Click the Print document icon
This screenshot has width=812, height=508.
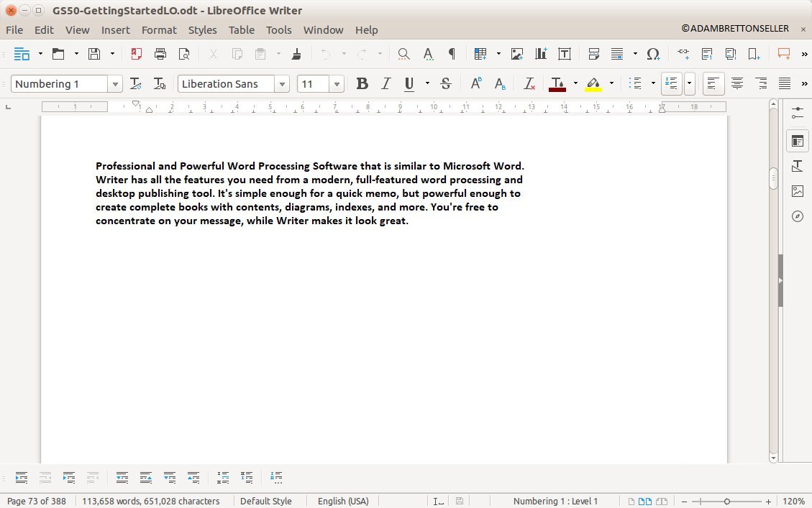[x=160, y=54]
